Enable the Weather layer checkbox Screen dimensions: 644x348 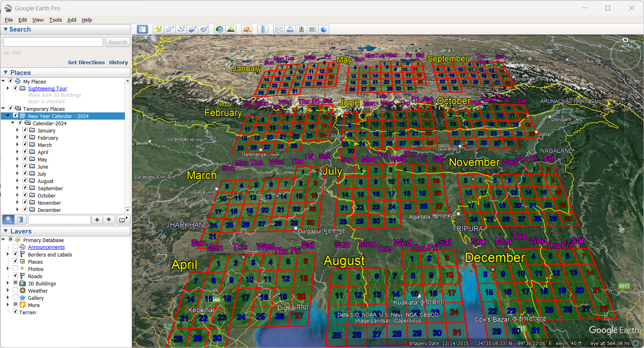(x=16, y=291)
